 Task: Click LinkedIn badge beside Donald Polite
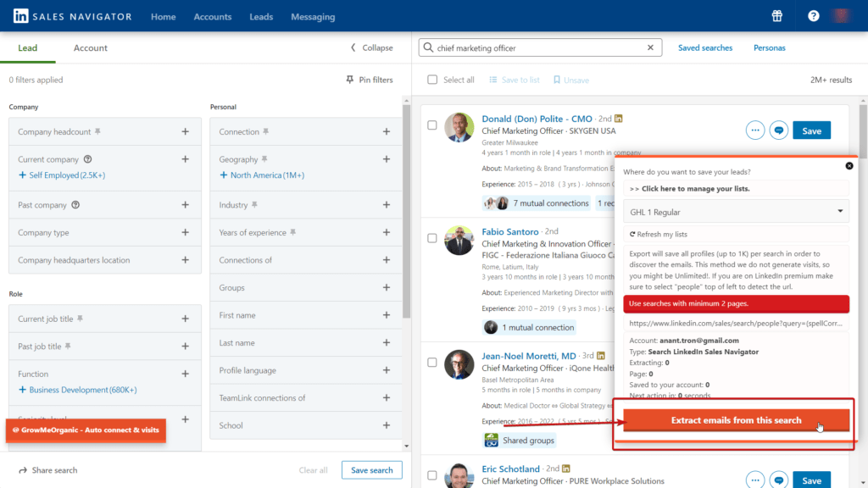[x=618, y=119]
